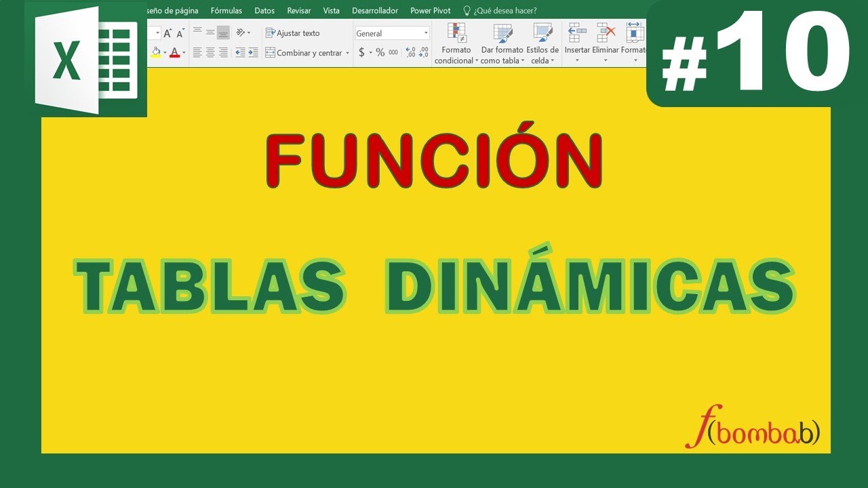Image resolution: width=868 pixels, height=488 pixels.
Task: Apply the percent style format
Action: point(380,52)
